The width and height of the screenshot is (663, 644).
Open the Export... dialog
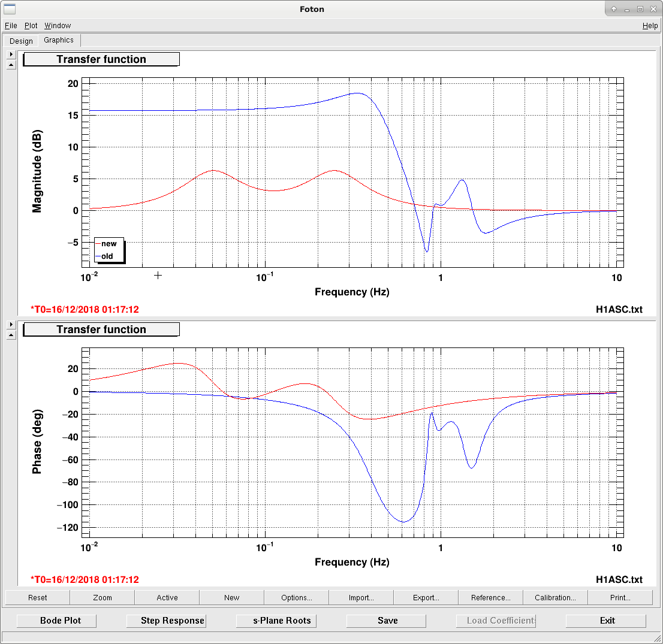426,597
